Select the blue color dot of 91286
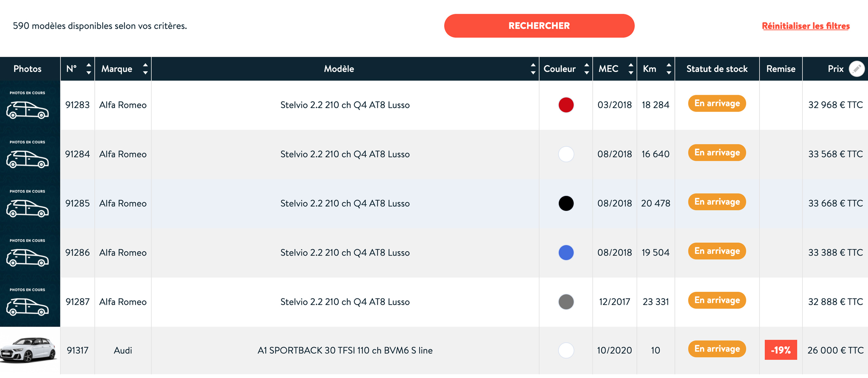 (x=566, y=253)
